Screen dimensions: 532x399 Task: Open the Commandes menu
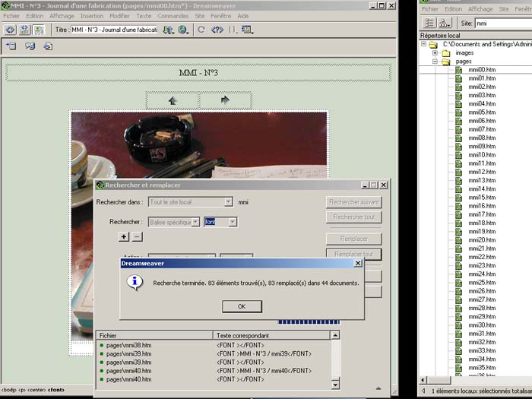tap(173, 16)
